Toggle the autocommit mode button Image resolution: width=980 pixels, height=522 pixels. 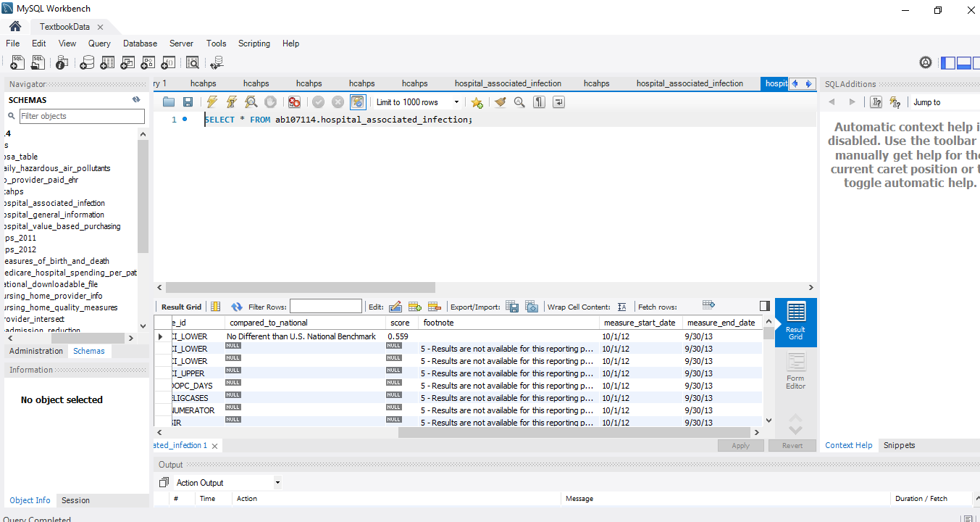pos(357,102)
